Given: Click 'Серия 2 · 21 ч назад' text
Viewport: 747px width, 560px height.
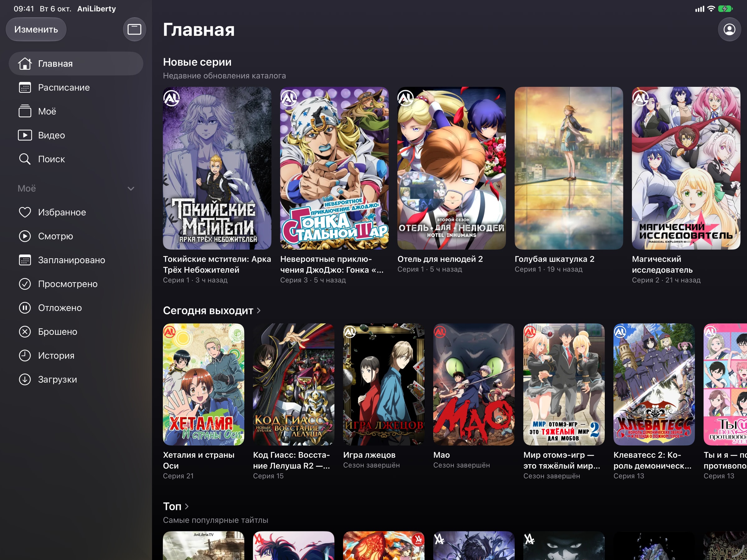Looking at the screenshot, I should [666, 280].
